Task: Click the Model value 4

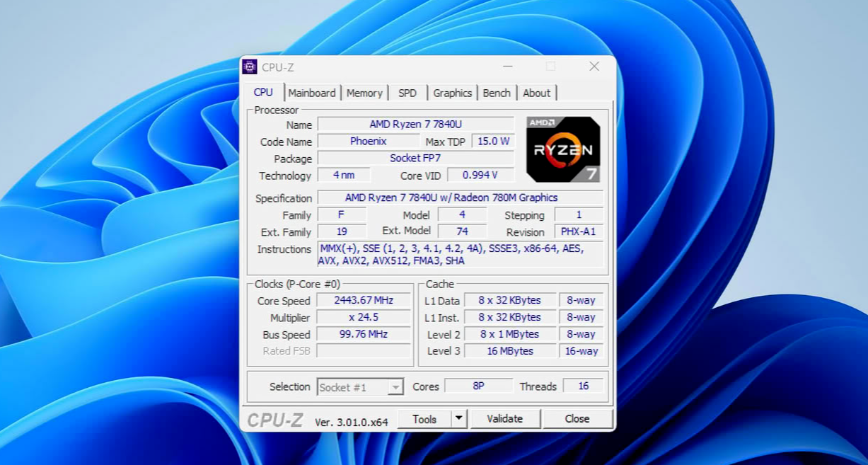Action: click(462, 215)
